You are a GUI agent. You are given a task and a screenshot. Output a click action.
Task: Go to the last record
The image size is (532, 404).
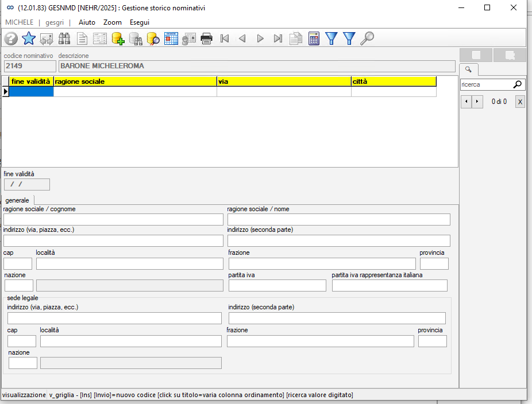point(278,38)
